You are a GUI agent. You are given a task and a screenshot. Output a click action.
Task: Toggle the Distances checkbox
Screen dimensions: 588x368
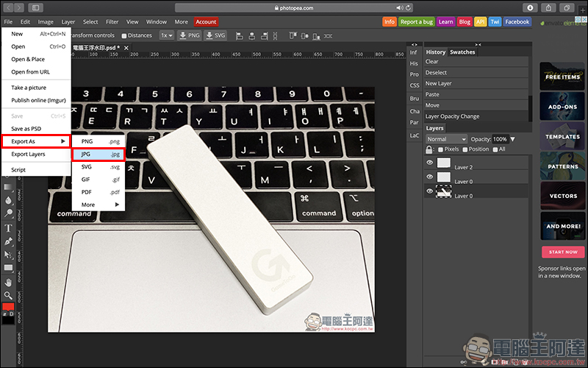point(124,36)
